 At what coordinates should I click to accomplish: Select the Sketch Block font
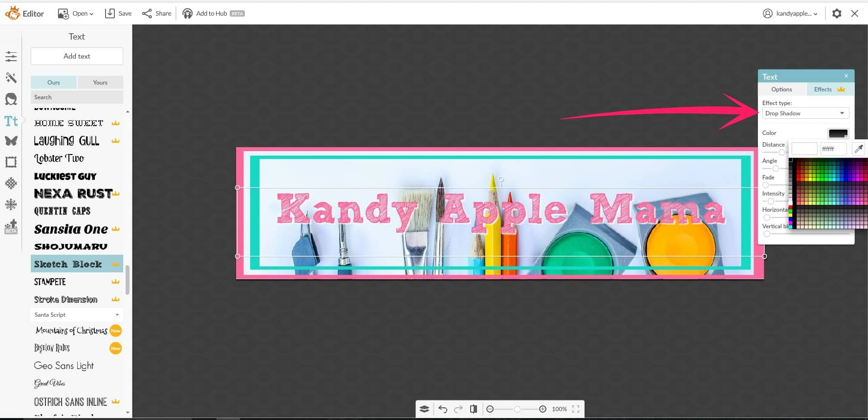point(77,264)
